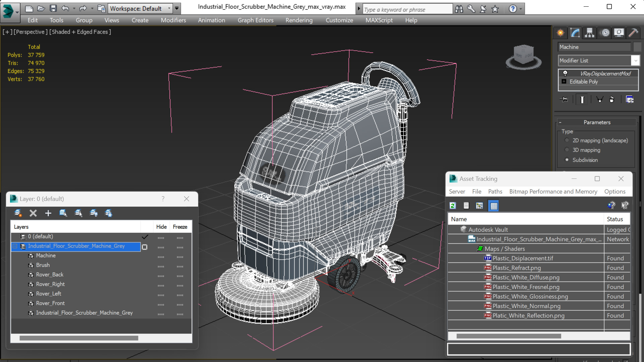644x362 pixels.
Task: Open Asset Tracking Paths menu
Action: [x=495, y=192]
